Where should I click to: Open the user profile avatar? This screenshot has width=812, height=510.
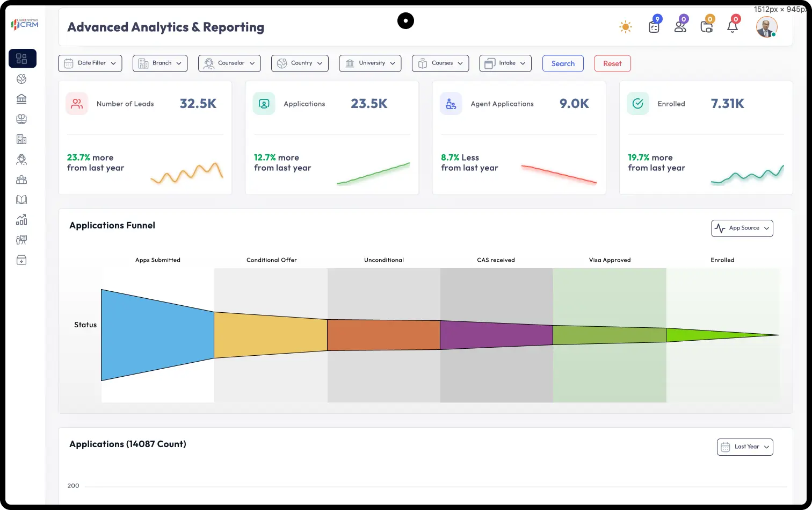point(766,27)
